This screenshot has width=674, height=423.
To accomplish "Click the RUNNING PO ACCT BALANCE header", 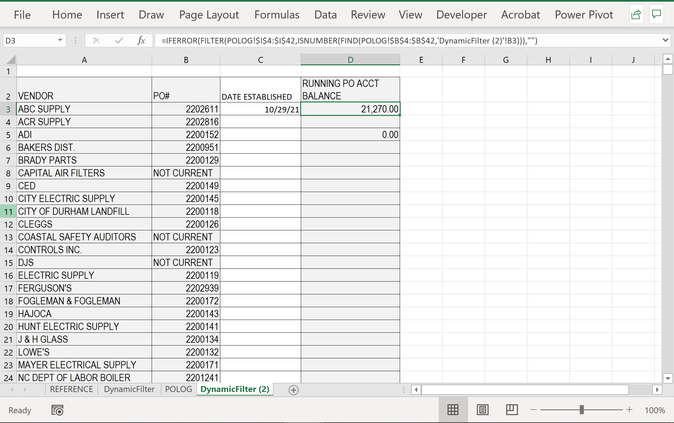I will click(x=350, y=90).
